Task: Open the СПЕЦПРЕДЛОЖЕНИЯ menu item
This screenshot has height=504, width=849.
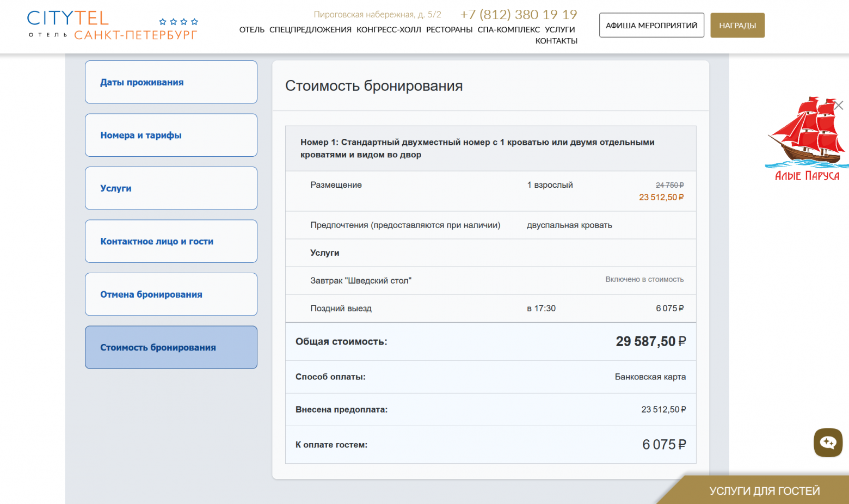Action: tap(310, 29)
